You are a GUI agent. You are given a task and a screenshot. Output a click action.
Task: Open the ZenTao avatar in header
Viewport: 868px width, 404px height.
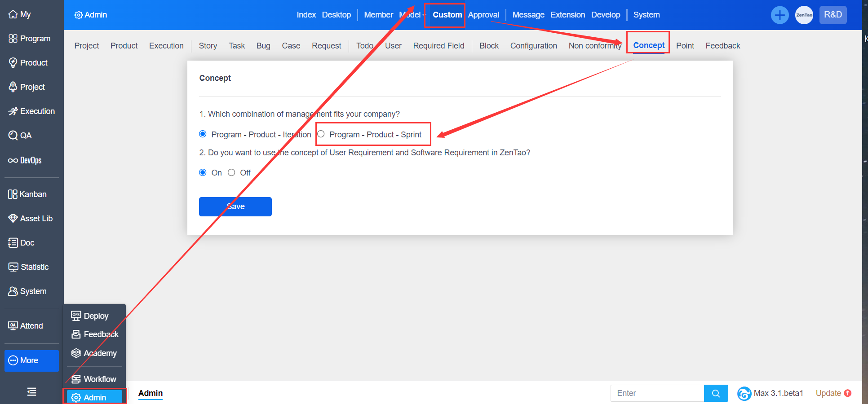[x=804, y=15]
